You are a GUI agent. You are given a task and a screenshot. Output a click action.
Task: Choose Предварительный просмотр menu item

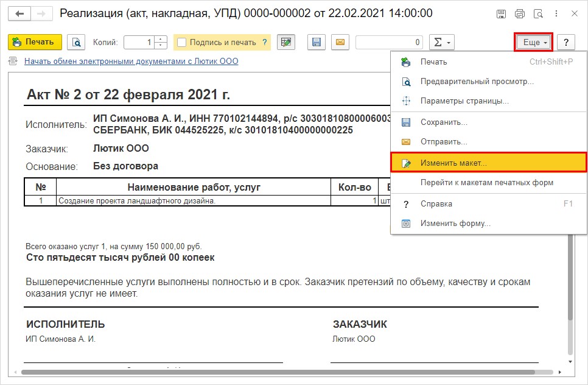pos(489,82)
